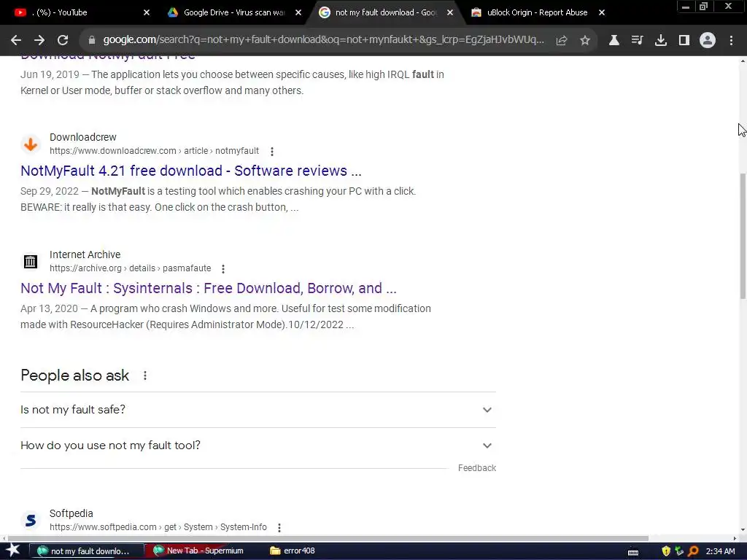Open the on-screen keyboard tray icon

[x=633, y=552]
